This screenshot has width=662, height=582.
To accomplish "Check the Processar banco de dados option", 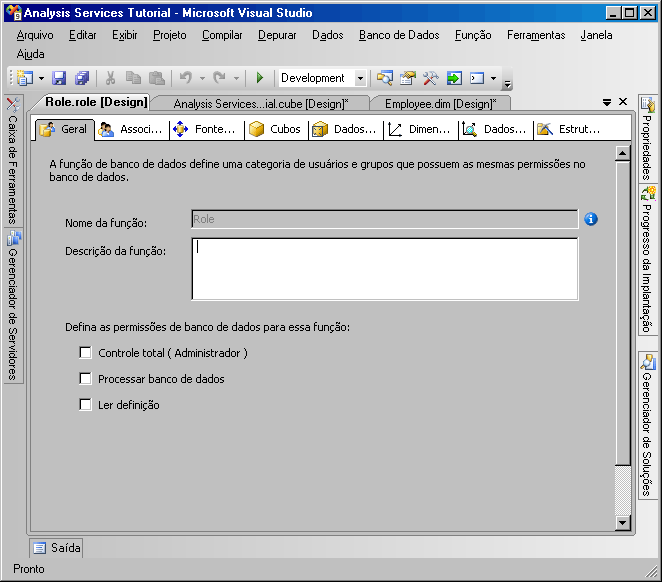I will pyautogui.click(x=85, y=379).
